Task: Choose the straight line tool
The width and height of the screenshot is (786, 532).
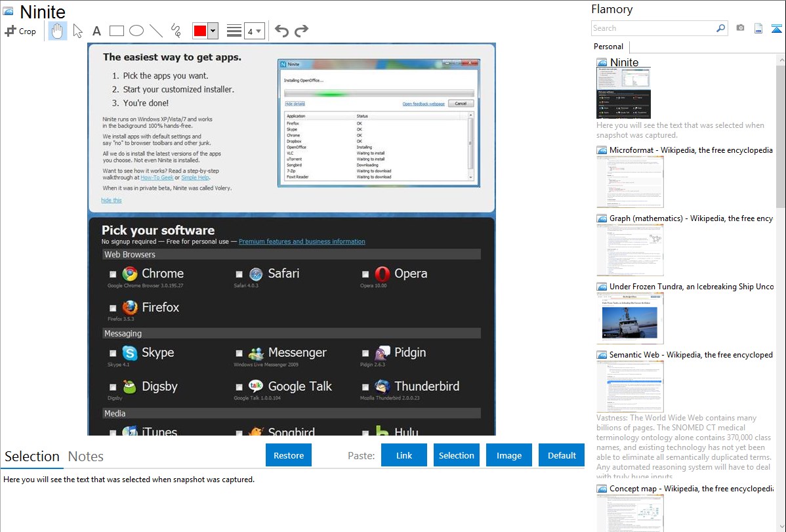Action: click(156, 31)
